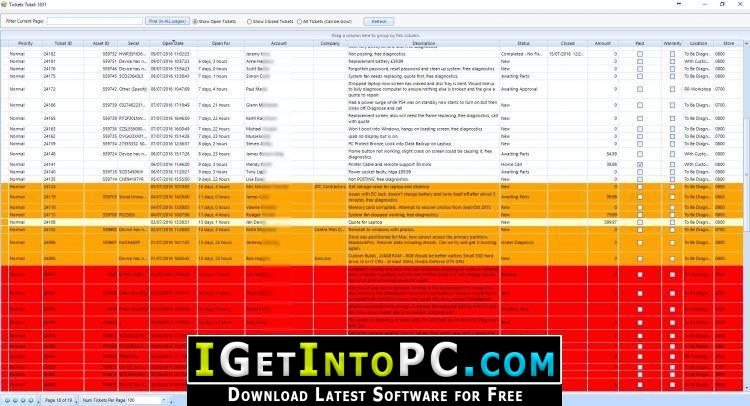
Task: Select ticket ID cell 24166
Action: pyautogui.click(x=63, y=105)
